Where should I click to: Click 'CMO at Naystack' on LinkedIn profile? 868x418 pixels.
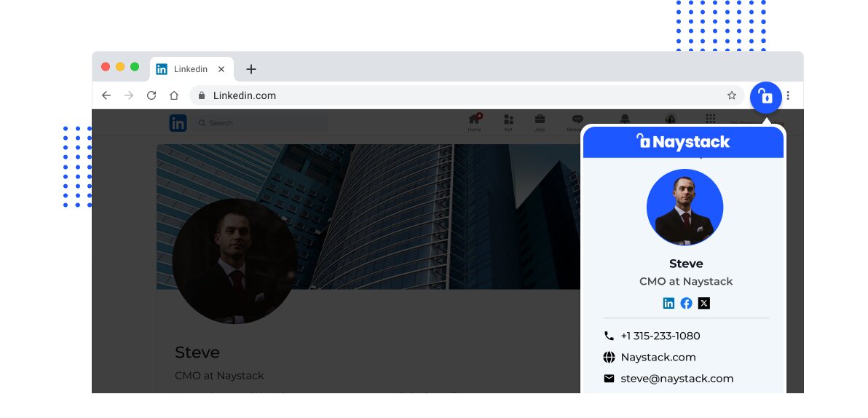(x=219, y=375)
